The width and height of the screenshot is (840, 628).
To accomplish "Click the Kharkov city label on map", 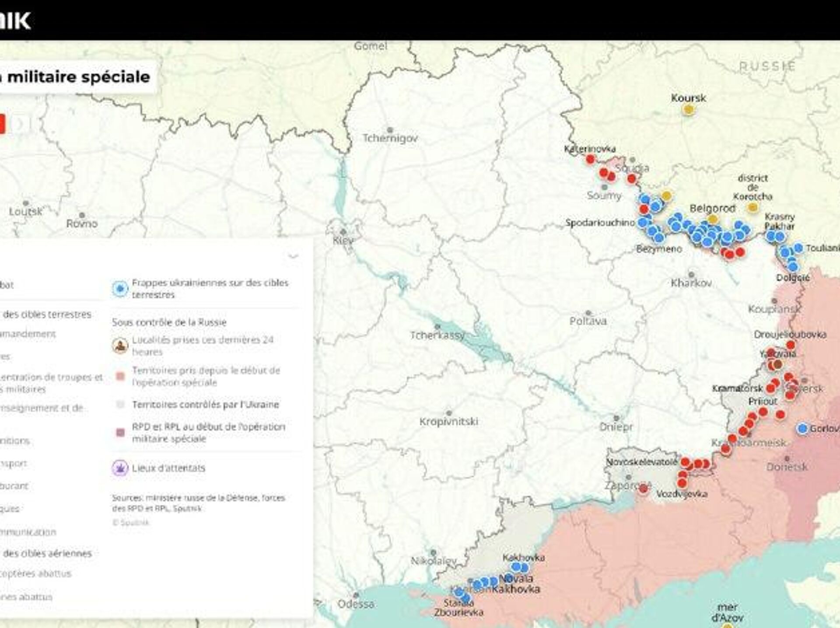I will pos(691,283).
